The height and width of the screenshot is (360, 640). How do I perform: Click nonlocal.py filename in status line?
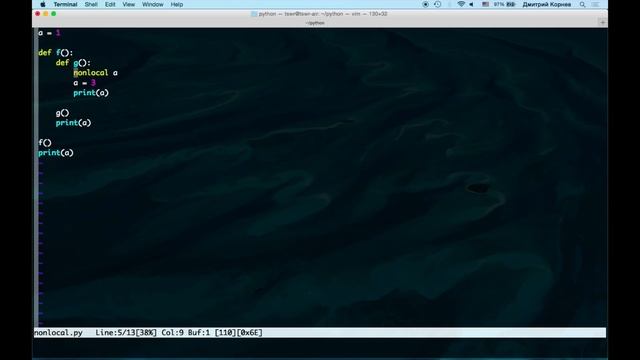click(58, 333)
